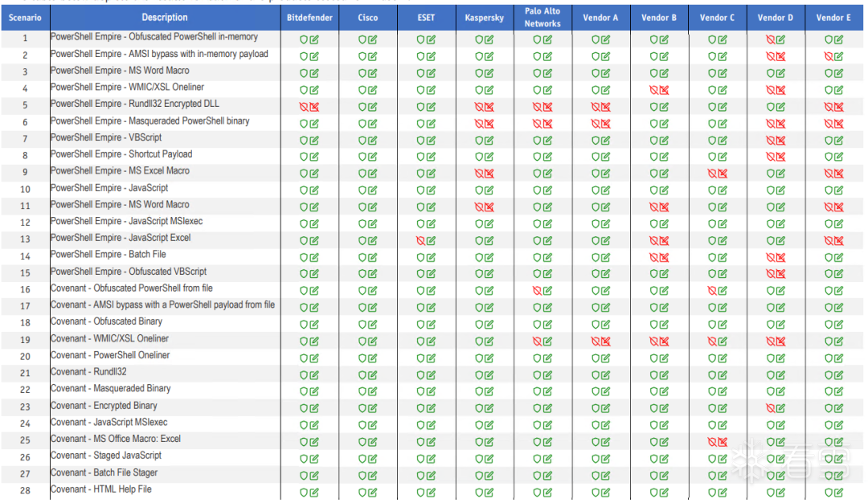Select the Vendor B column header
This screenshot has height=503, width=868.
(x=659, y=18)
